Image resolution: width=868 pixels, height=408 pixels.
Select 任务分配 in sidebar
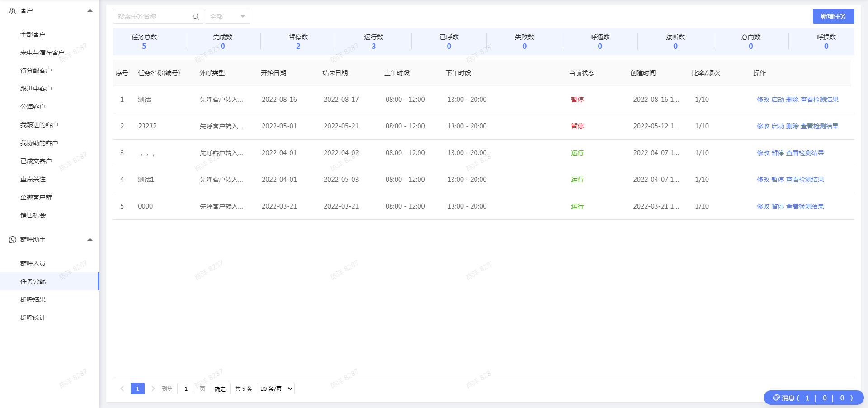(49, 281)
